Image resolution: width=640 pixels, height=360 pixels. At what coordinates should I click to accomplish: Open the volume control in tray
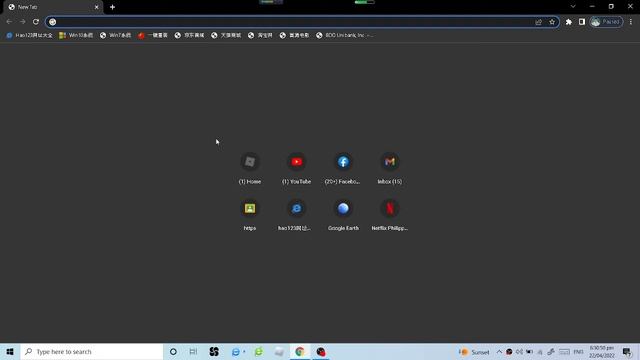coord(519,351)
